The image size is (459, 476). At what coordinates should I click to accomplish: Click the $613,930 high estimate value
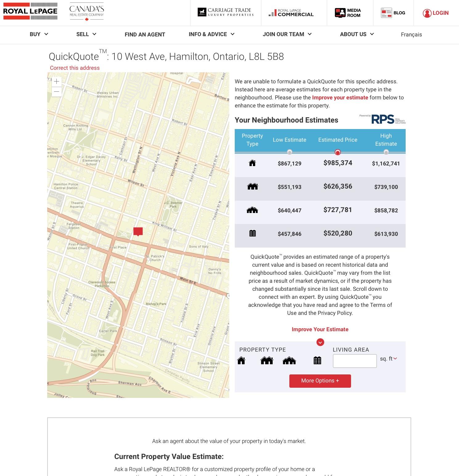tap(386, 234)
